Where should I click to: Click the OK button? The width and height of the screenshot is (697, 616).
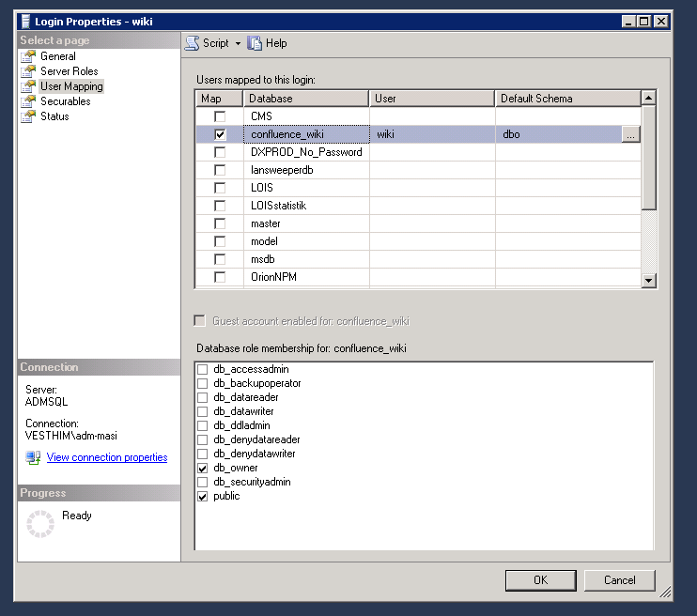pyautogui.click(x=540, y=580)
